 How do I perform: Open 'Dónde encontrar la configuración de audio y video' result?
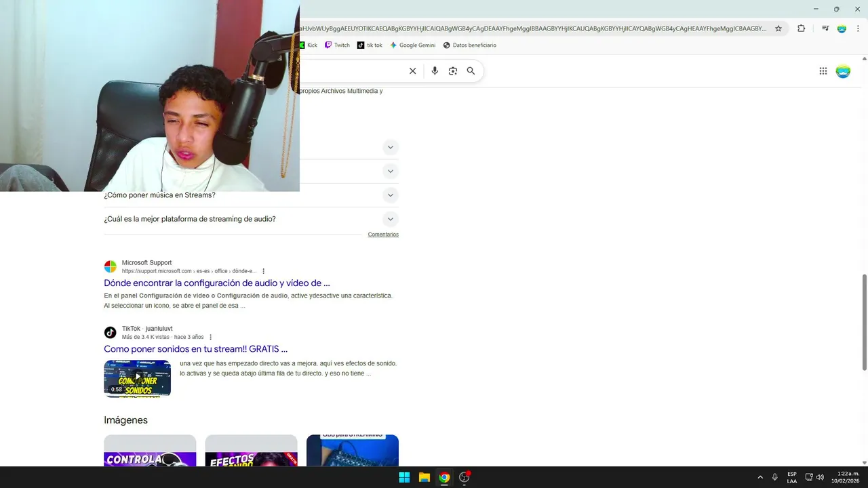click(x=217, y=283)
